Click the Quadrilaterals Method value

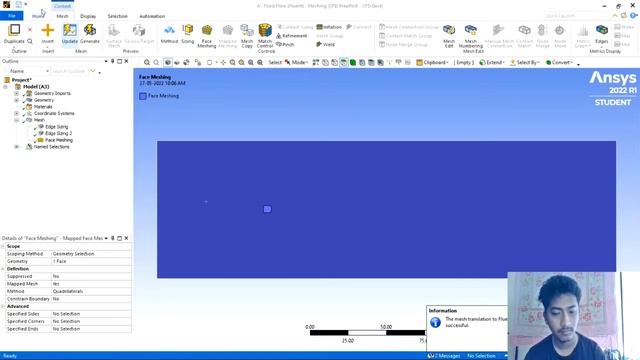pyautogui.click(x=91, y=291)
